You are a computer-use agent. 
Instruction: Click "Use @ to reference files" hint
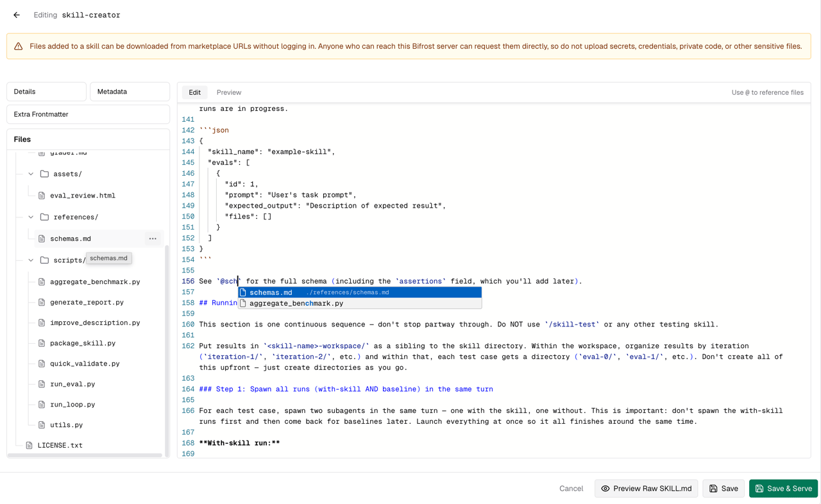767,92
